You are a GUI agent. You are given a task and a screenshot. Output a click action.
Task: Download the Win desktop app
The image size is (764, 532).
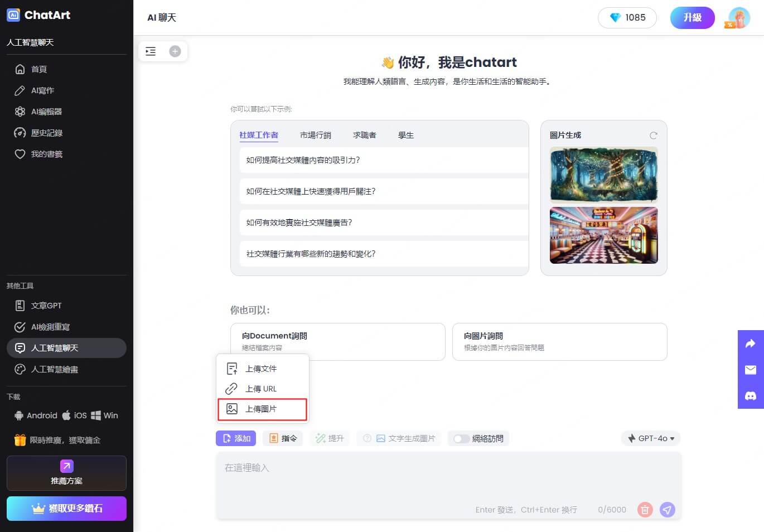tap(105, 415)
